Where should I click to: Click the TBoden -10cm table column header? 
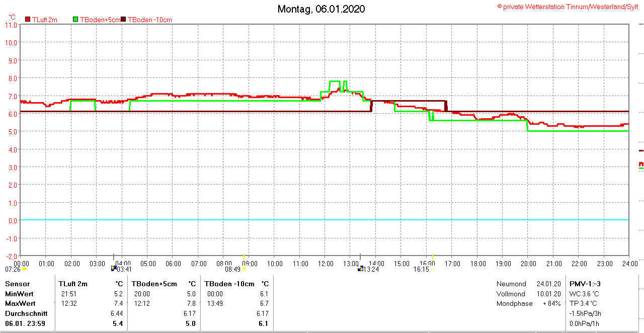(x=229, y=284)
